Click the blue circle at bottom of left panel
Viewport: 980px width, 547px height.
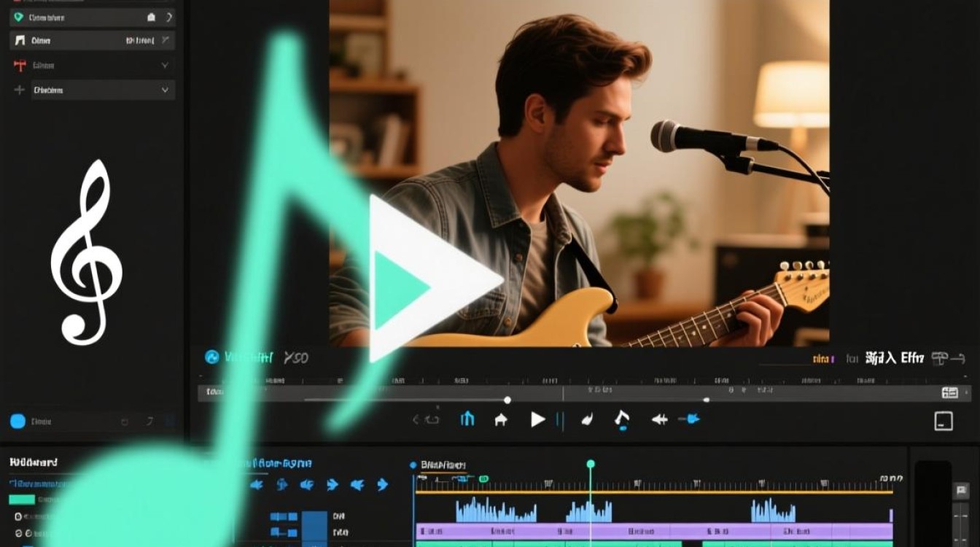(18, 421)
